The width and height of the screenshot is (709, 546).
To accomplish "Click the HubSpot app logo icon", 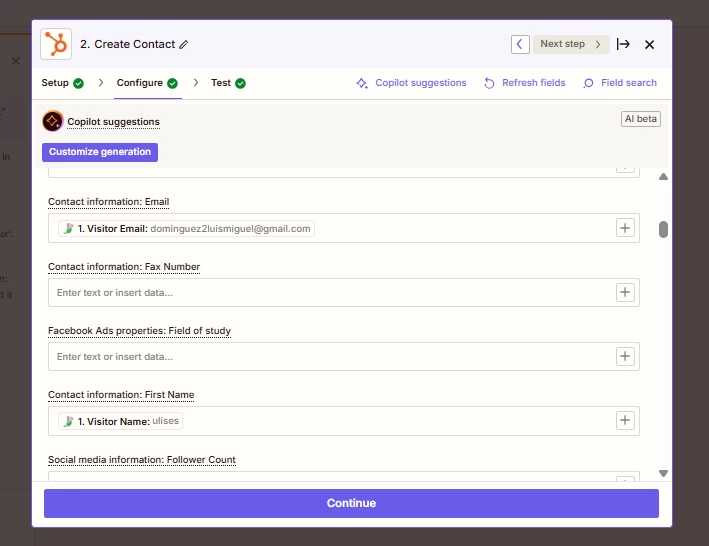I will (56, 44).
